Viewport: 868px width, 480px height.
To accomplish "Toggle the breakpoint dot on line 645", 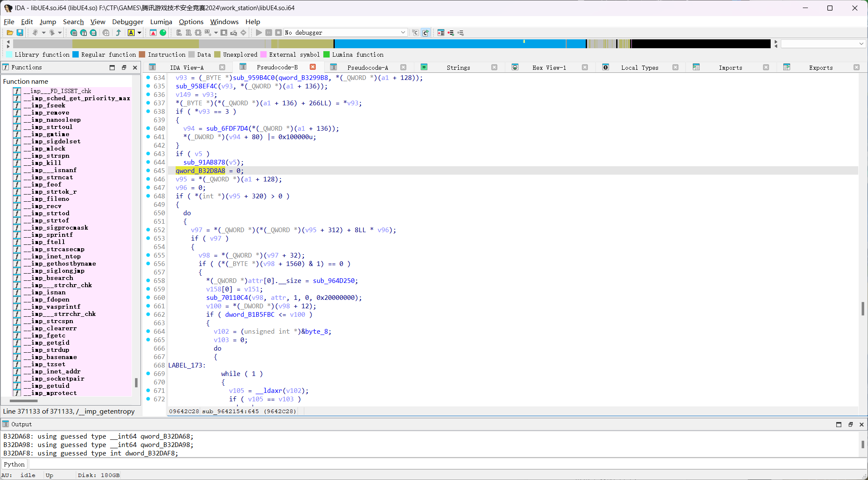I will point(148,170).
